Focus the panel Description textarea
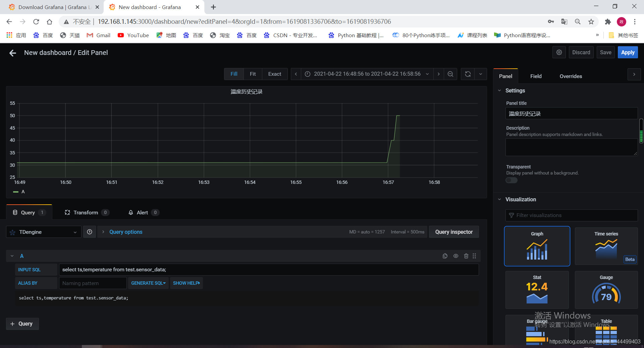 (572, 147)
